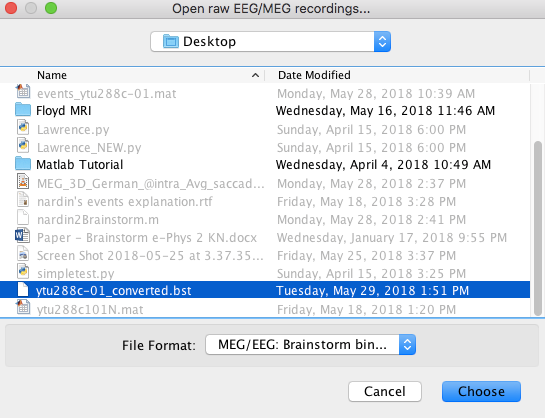This screenshot has height=418, width=545.
Task: Click the Lawrence.py Python file icon
Action: tap(23, 128)
